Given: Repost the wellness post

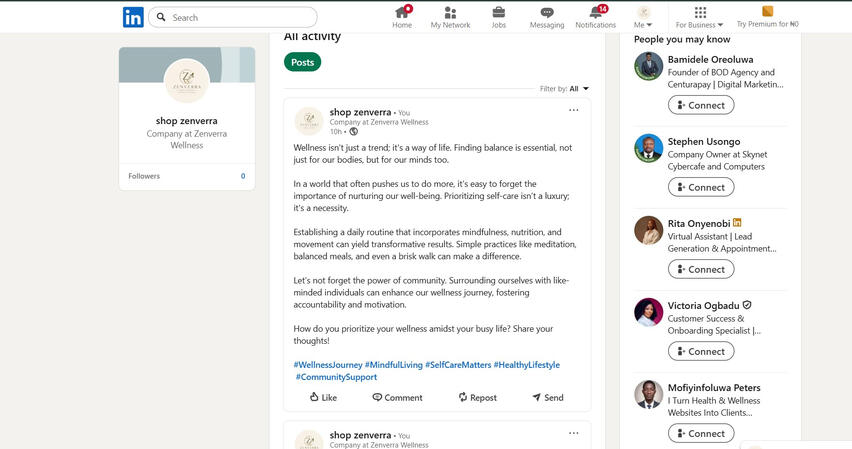Looking at the screenshot, I should (477, 397).
